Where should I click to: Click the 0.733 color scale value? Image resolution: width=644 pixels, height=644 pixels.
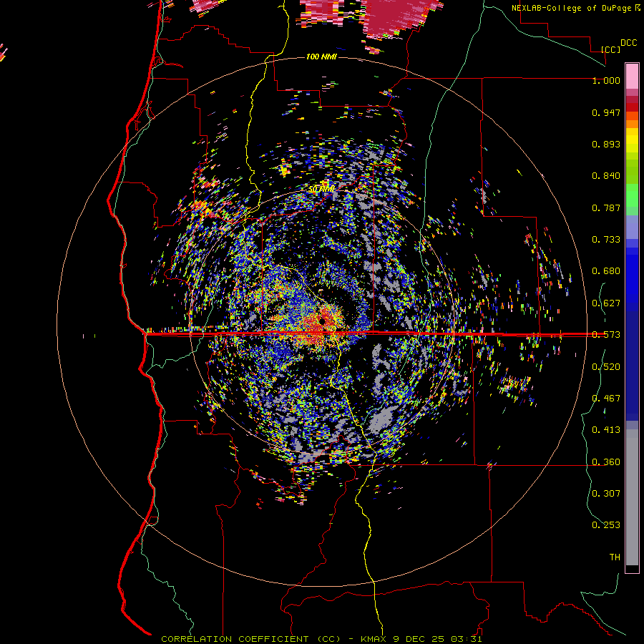pos(606,240)
